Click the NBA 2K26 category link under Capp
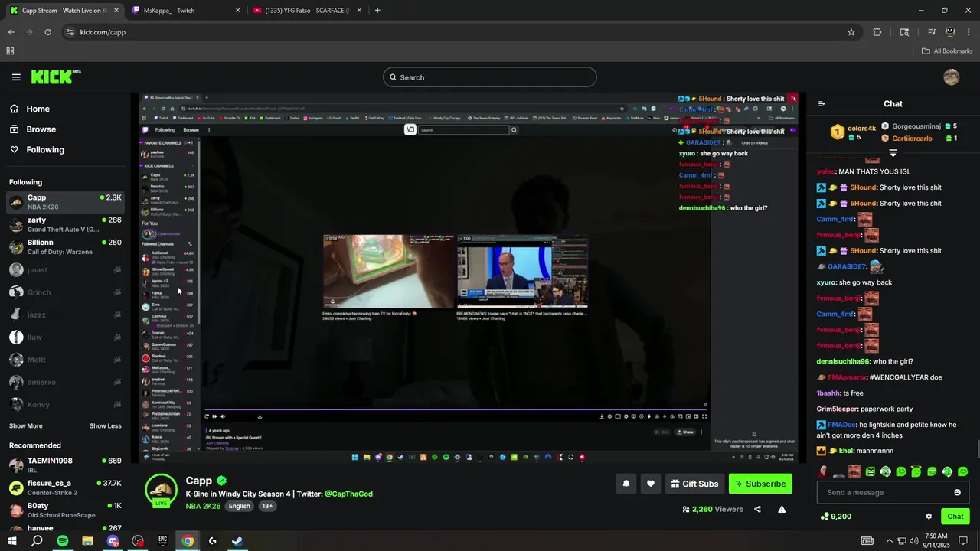980x551 pixels. pos(203,506)
